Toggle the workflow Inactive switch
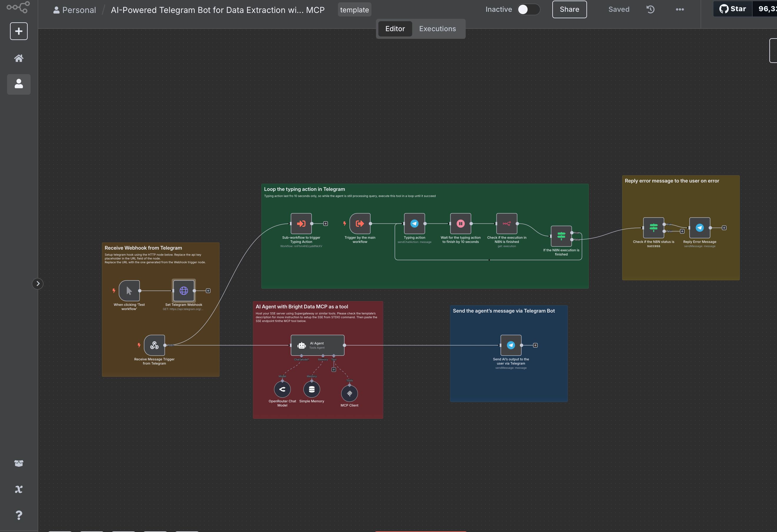Image resolution: width=777 pixels, height=532 pixels. [528, 9]
